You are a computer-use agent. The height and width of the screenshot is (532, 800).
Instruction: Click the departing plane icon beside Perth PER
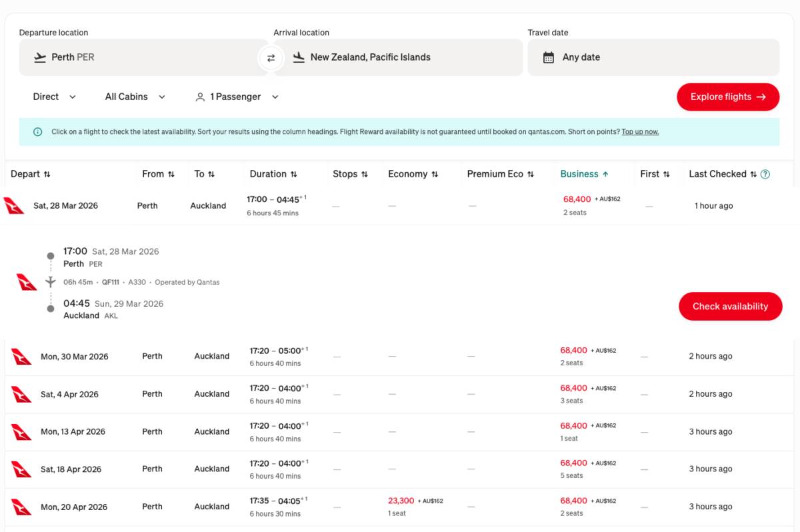click(x=41, y=58)
